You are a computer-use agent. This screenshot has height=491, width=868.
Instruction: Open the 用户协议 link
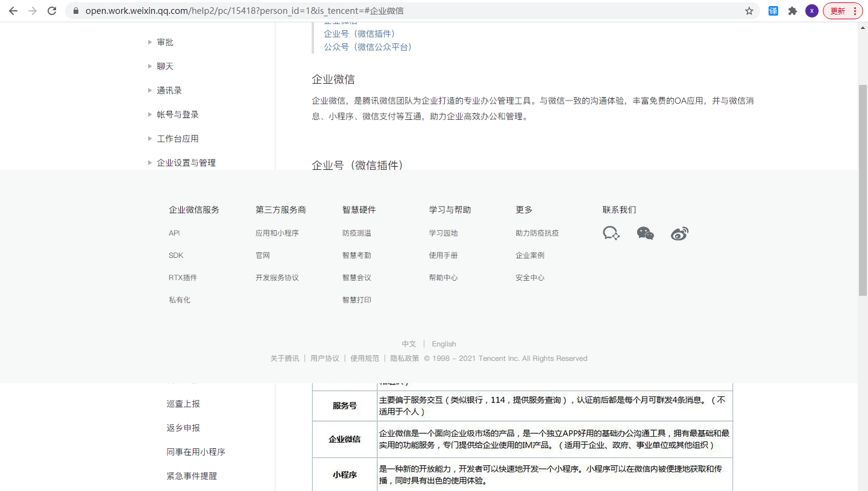pyautogui.click(x=325, y=358)
